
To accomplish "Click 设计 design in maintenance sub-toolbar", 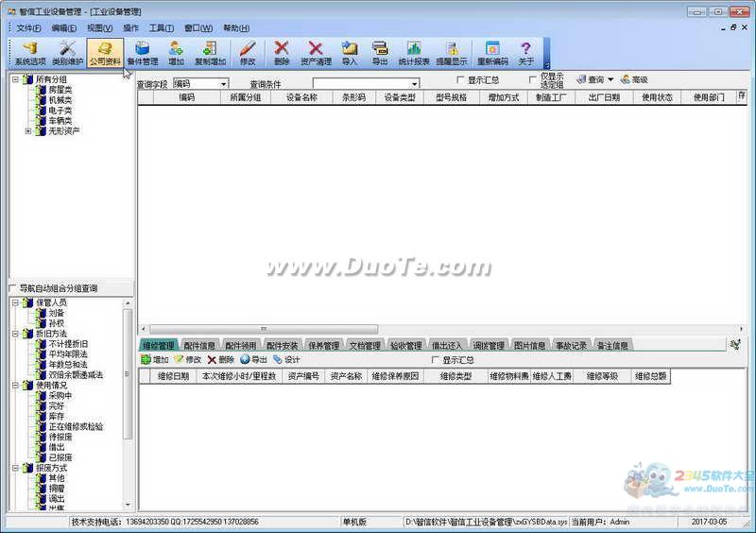I will pos(286,359).
